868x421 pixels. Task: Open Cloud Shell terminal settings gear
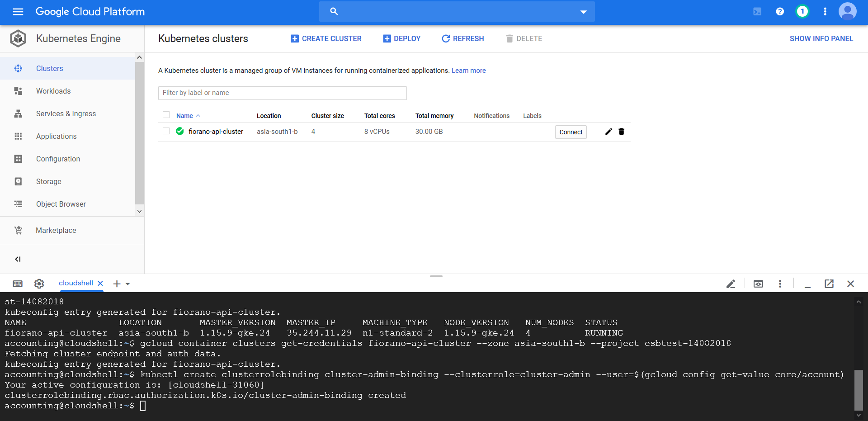pos(39,284)
